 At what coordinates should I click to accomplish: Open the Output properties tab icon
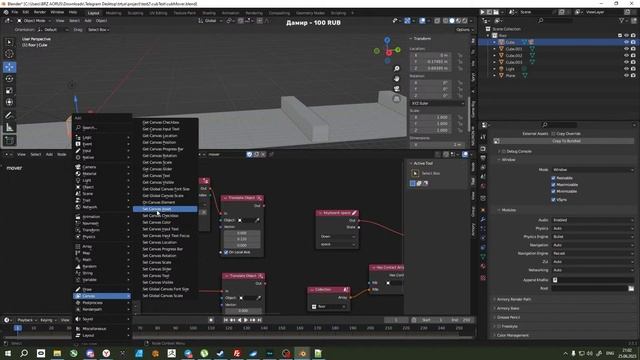coord(483,158)
